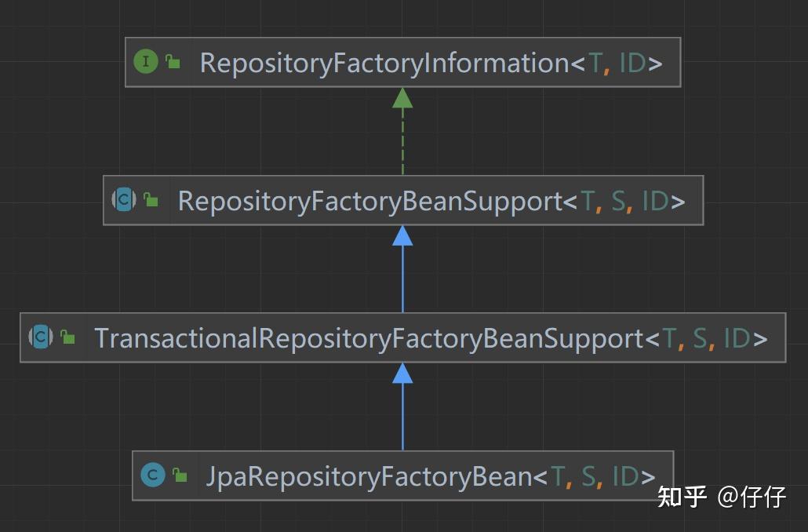808x532 pixels.
Task: Select the T type parameter on RepositoryFactoryInformation
Action: (x=596, y=61)
